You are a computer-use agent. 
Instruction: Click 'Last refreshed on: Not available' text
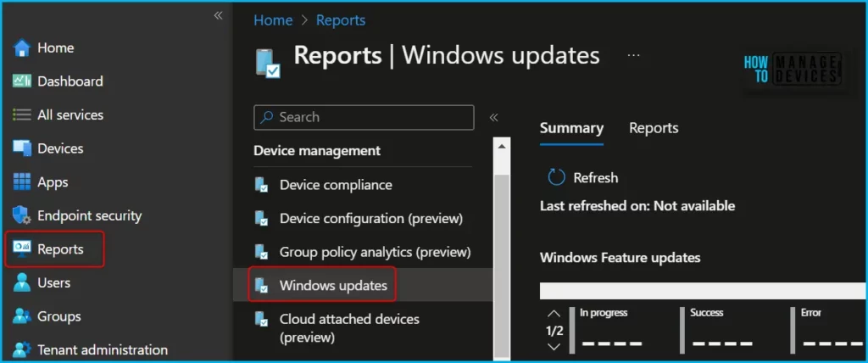coord(637,206)
